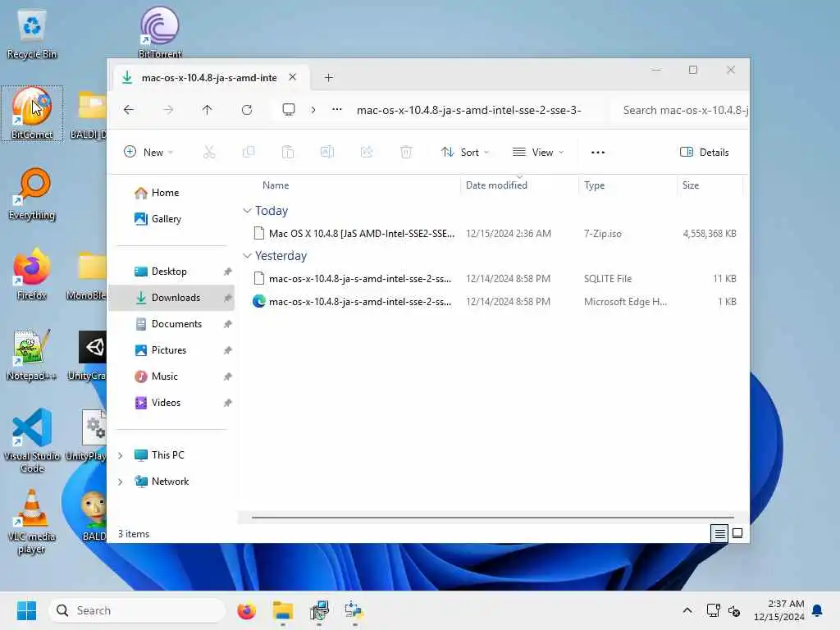Switch to details list view icon in status bar
The width and height of the screenshot is (840, 630).
(x=719, y=533)
